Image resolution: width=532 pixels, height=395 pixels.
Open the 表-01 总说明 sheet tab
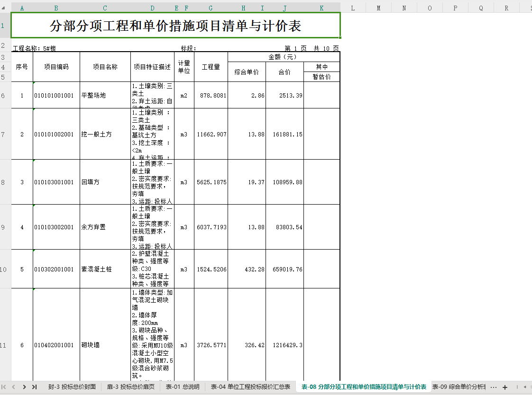pyautogui.click(x=183, y=387)
